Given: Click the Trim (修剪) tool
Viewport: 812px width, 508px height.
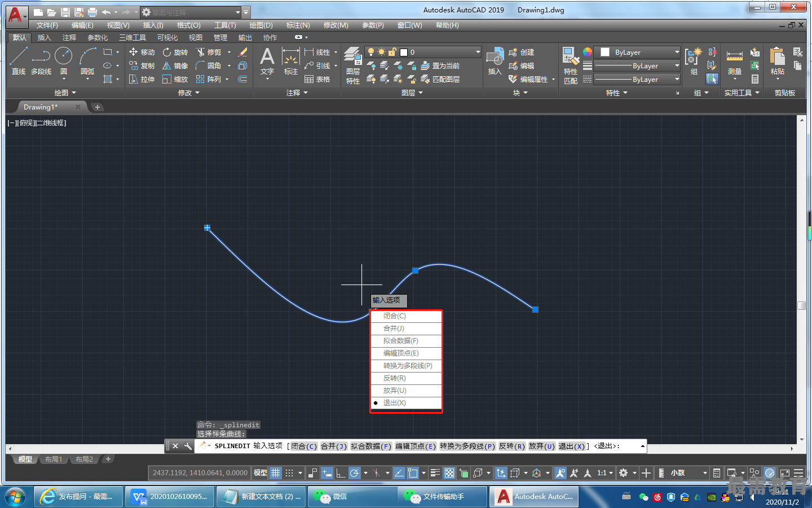Looking at the screenshot, I should pos(208,52).
